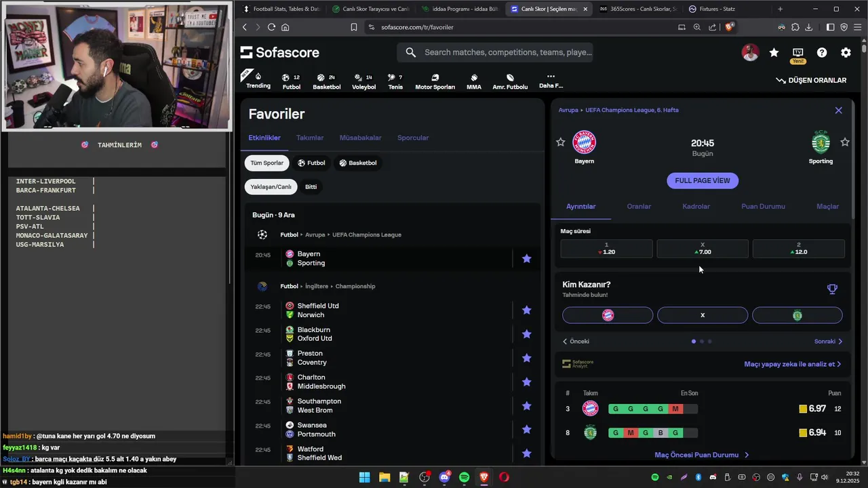Click the sofascore.com address bar
868x488 pixels.
(x=519, y=27)
